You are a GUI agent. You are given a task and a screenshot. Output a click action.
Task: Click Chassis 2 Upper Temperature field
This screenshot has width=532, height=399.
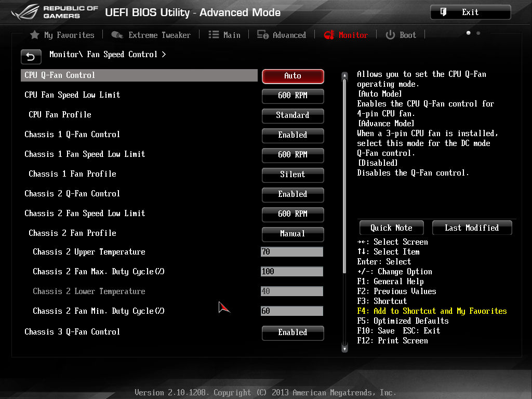(292, 252)
